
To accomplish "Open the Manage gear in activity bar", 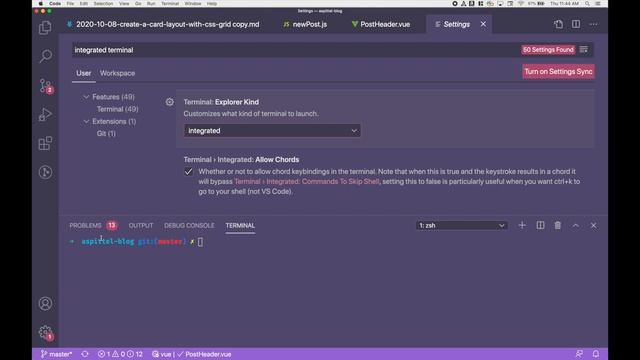I will click(x=45, y=332).
